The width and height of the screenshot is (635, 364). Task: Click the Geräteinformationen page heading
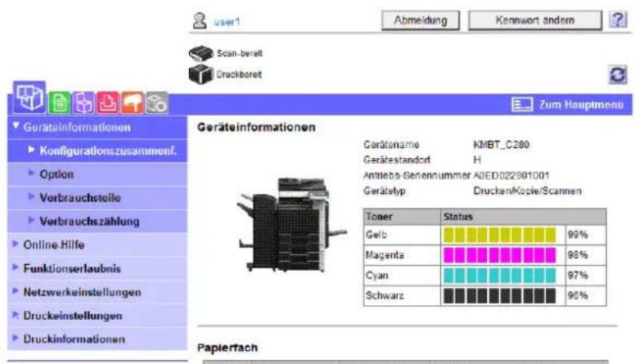click(256, 128)
